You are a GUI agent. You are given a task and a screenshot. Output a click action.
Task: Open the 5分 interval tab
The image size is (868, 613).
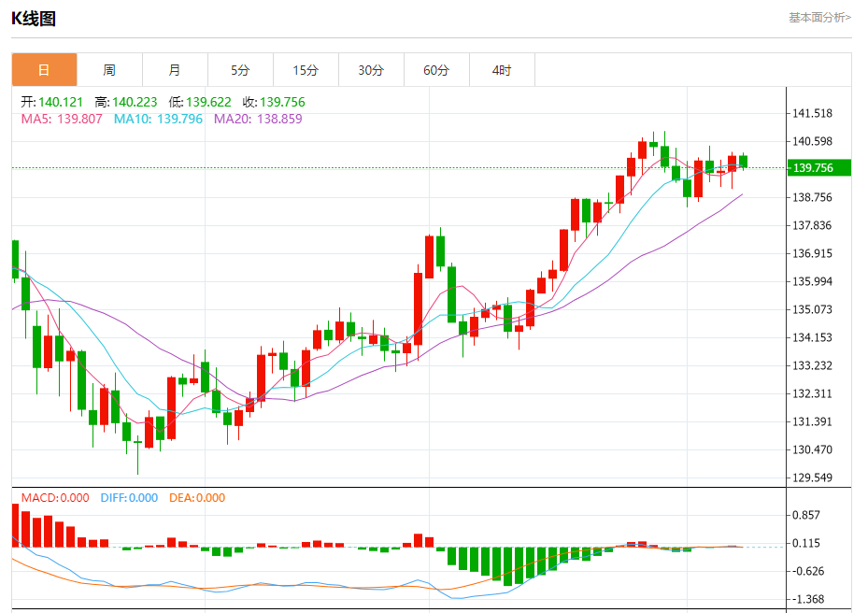240,70
